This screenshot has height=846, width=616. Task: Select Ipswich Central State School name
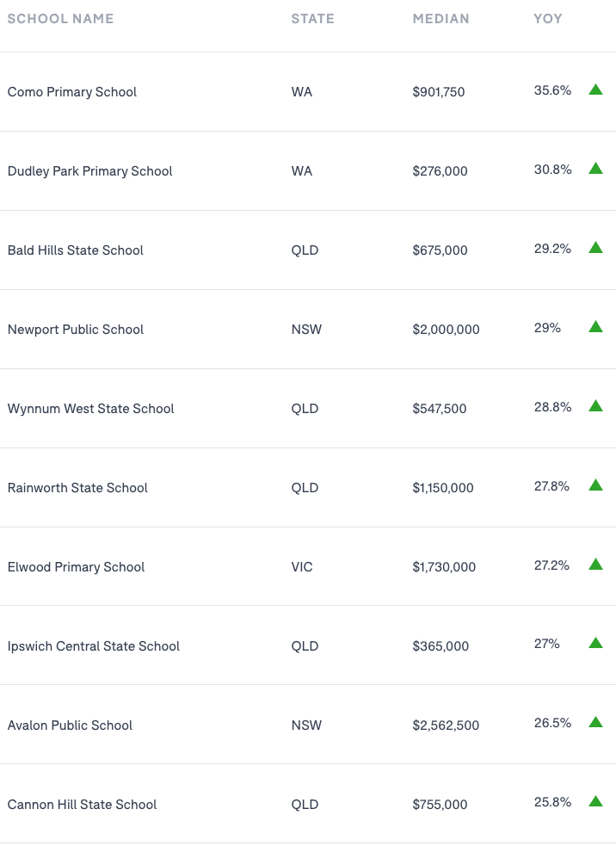(93, 646)
